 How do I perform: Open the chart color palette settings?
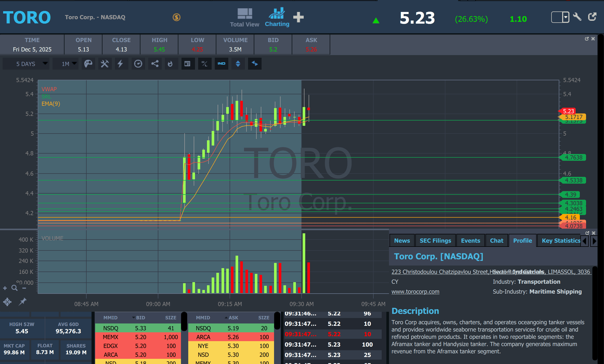(88, 64)
